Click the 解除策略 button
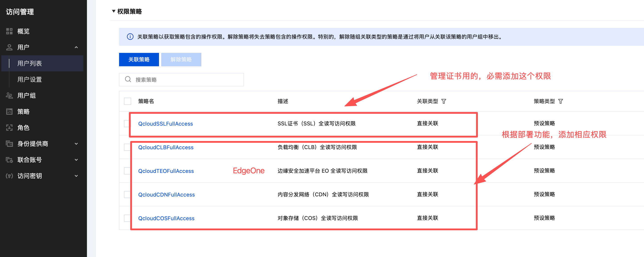The height and width of the screenshot is (257, 644). 181,60
